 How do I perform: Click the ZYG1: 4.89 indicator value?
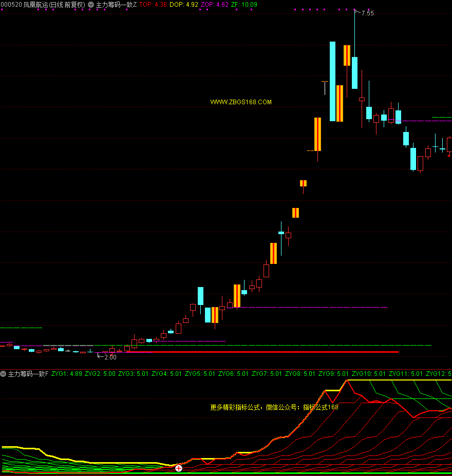pos(67,374)
